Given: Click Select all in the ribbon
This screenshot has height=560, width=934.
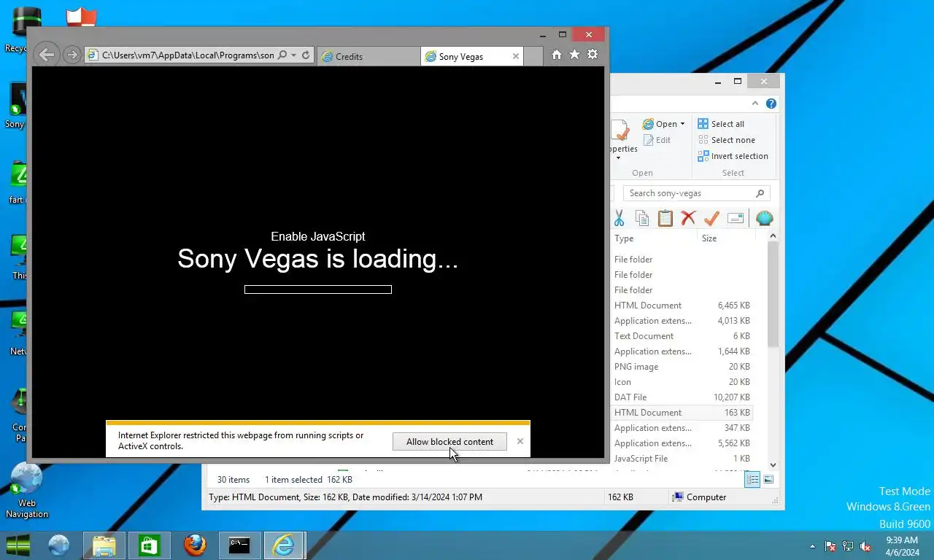Looking at the screenshot, I should [x=721, y=124].
